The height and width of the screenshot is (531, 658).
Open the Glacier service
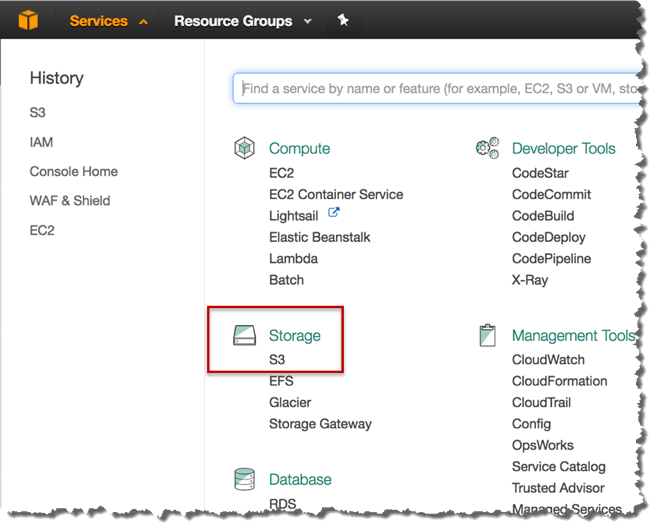(x=290, y=403)
